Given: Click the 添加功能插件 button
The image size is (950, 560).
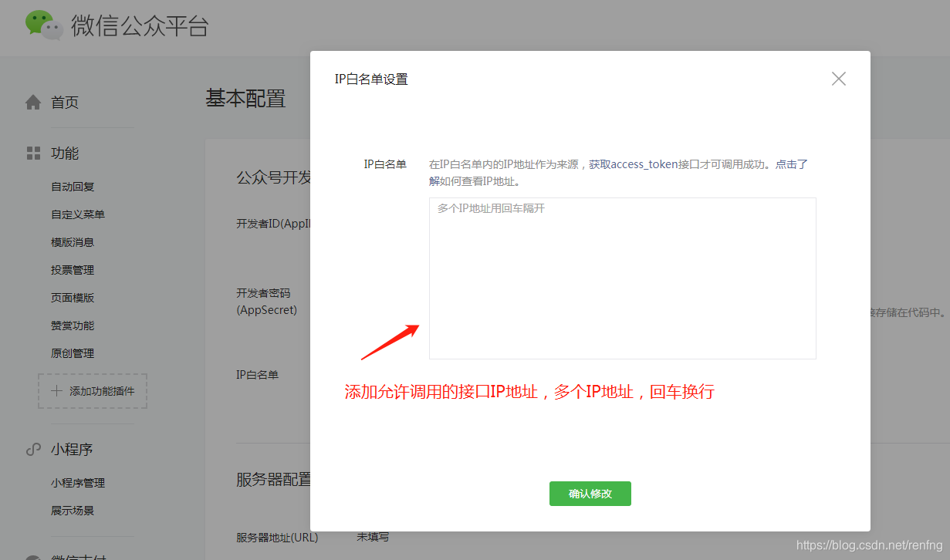Looking at the screenshot, I should [x=93, y=391].
